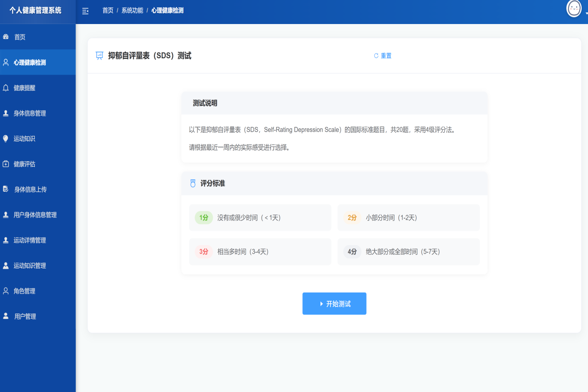The image size is (588, 392).
Task: Navigate to 运动知识管理 in sidebar
Action: tap(29, 265)
